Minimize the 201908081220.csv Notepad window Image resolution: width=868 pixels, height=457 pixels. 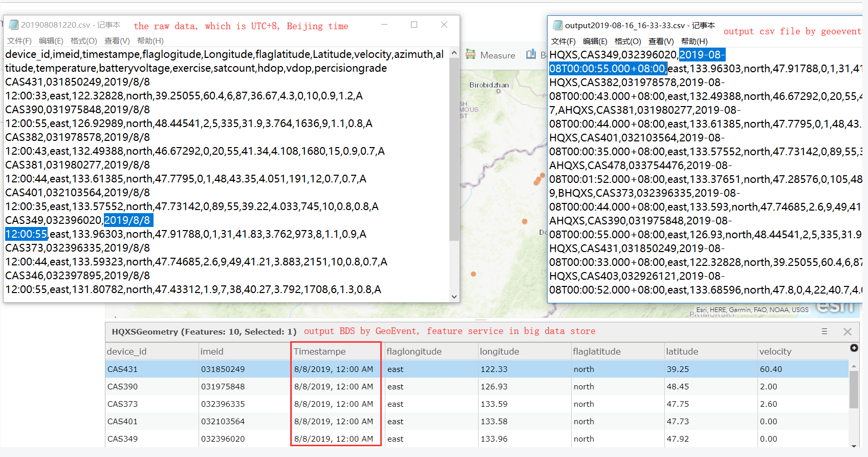tap(384, 25)
